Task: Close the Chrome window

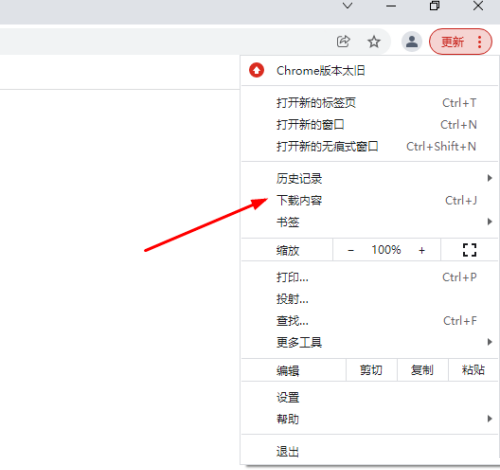Action: coord(478,6)
